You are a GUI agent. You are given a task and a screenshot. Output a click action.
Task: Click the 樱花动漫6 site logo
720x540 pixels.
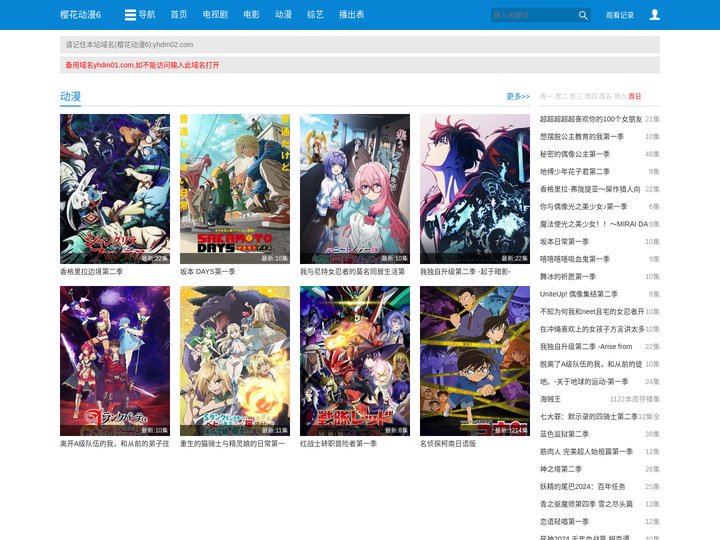coord(80,15)
